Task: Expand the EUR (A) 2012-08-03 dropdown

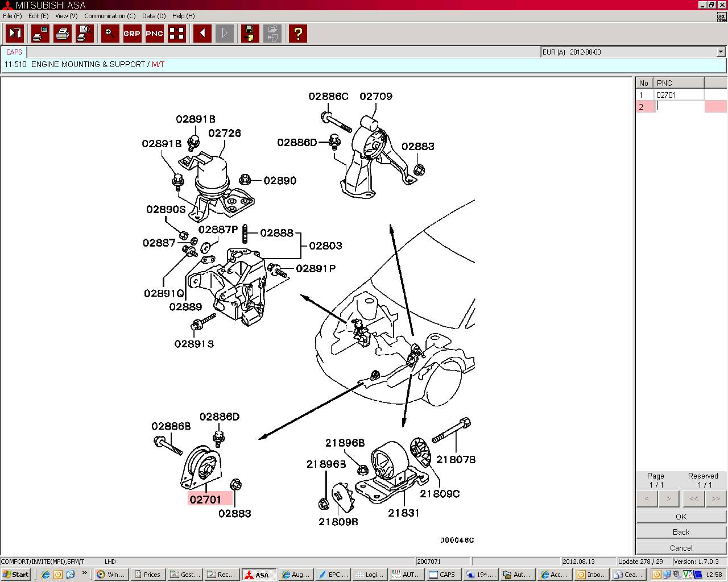Action: pos(721,52)
